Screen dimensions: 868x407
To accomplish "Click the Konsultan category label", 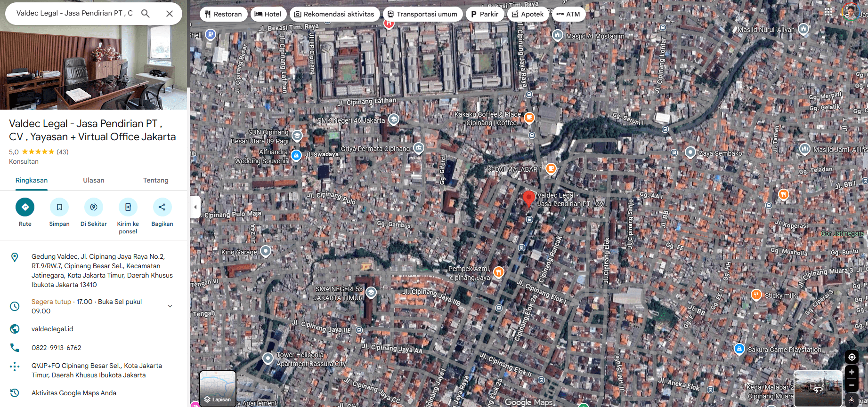I will [24, 161].
